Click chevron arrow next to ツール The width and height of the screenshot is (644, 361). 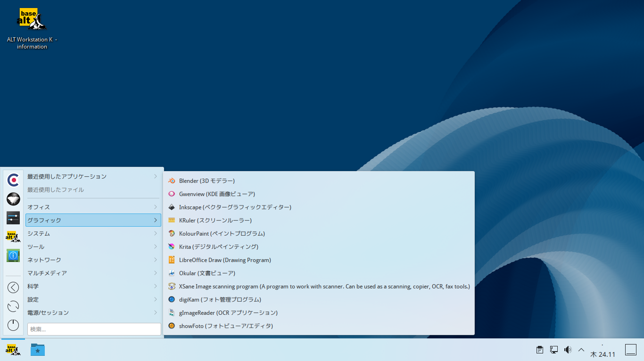click(x=155, y=246)
